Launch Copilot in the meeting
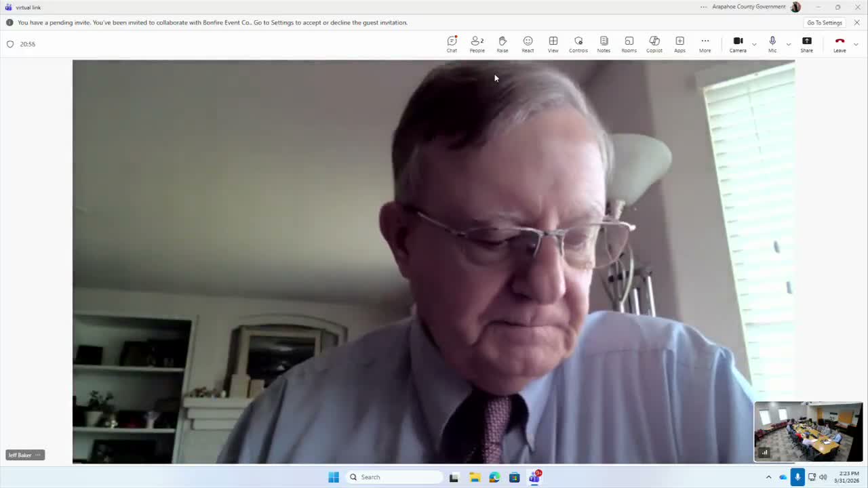868x488 pixels. (654, 44)
